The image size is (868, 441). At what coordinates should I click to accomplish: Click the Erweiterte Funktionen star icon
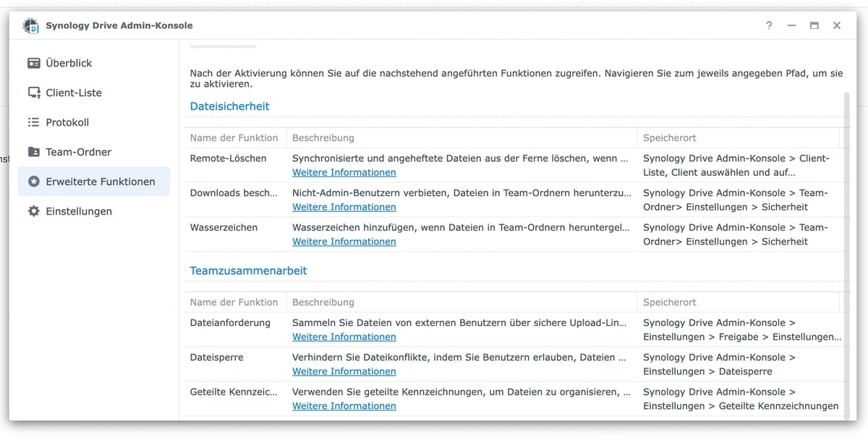(34, 181)
